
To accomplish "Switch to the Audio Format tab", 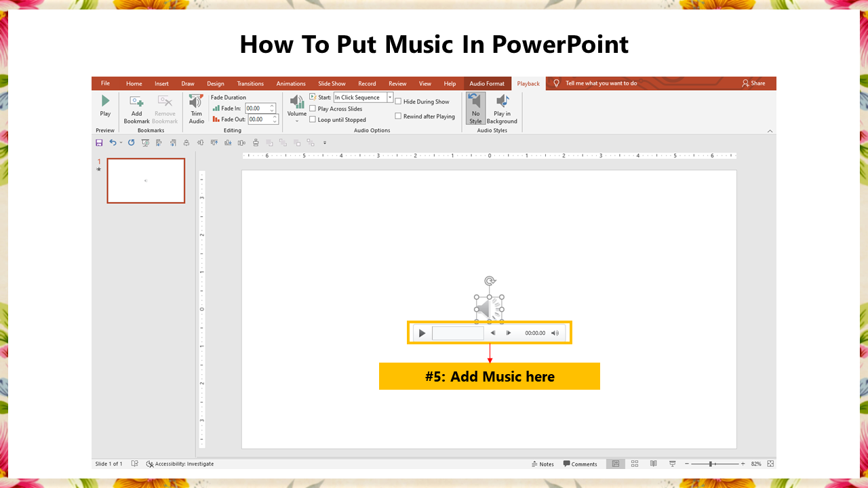I will click(487, 83).
